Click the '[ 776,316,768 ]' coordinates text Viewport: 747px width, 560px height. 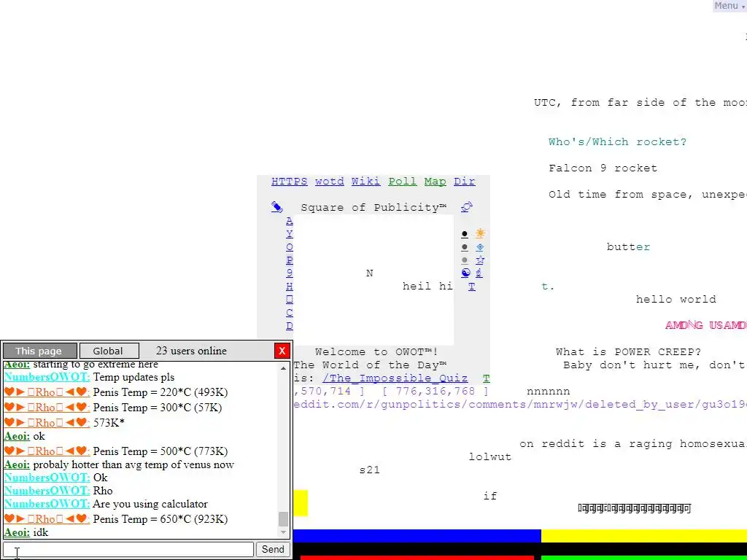click(435, 392)
